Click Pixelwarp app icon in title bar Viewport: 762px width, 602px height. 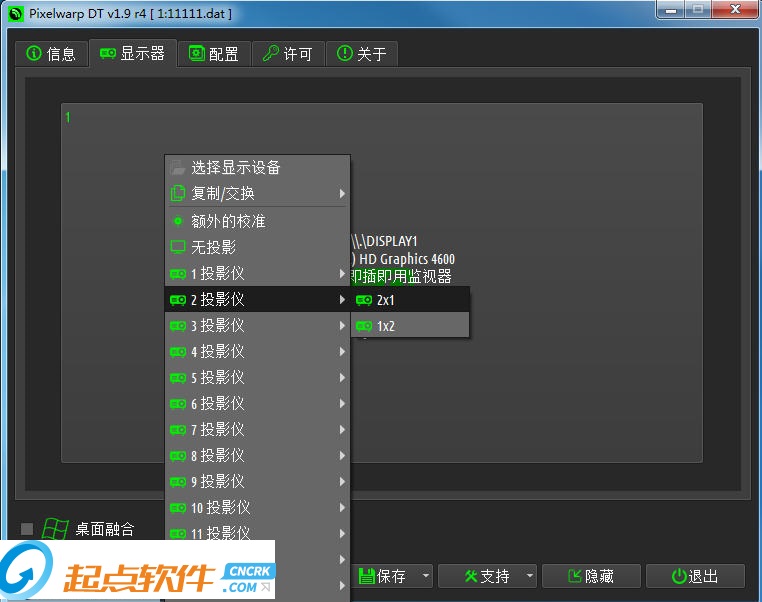(16, 14)
